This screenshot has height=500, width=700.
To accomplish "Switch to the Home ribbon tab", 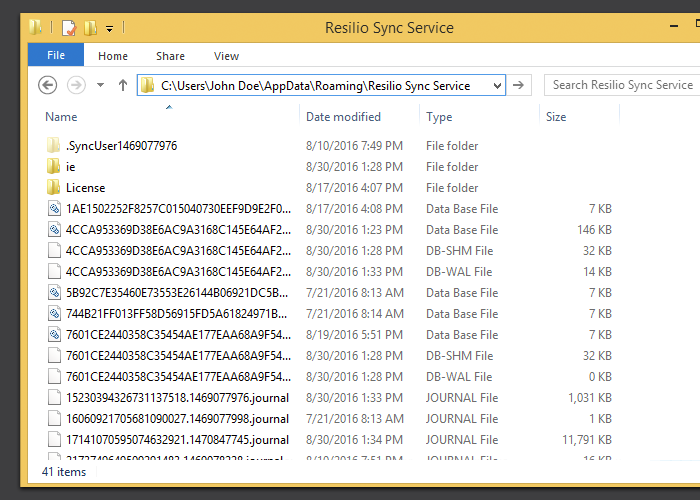I will [x=113, y=56].
